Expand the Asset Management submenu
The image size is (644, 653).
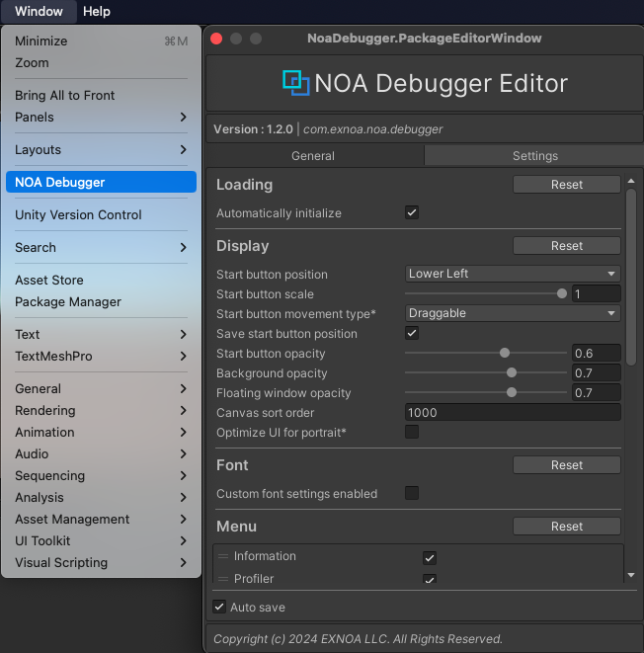[x=101, y=520]
